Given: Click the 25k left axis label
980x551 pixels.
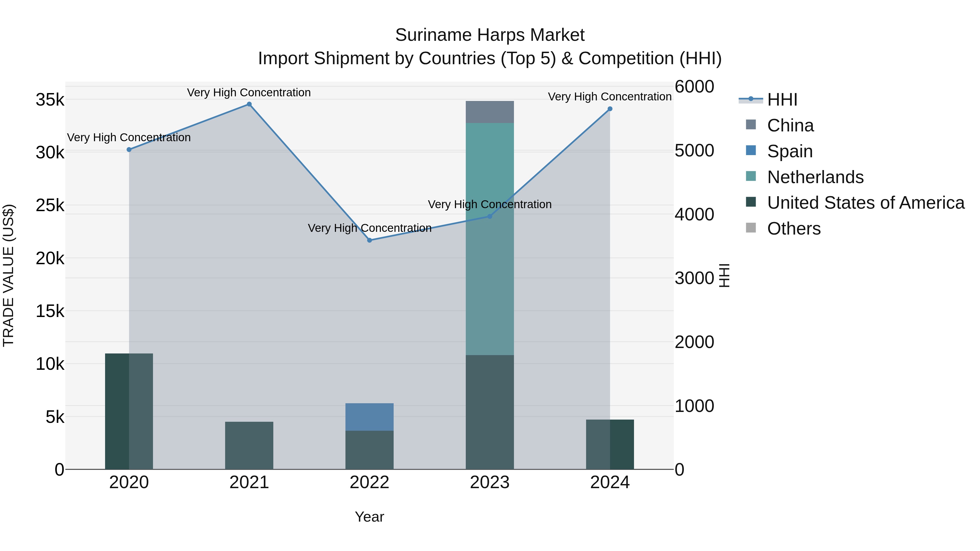Looking at the screenshot, I should pyautogui.click(x=50, y=206).
